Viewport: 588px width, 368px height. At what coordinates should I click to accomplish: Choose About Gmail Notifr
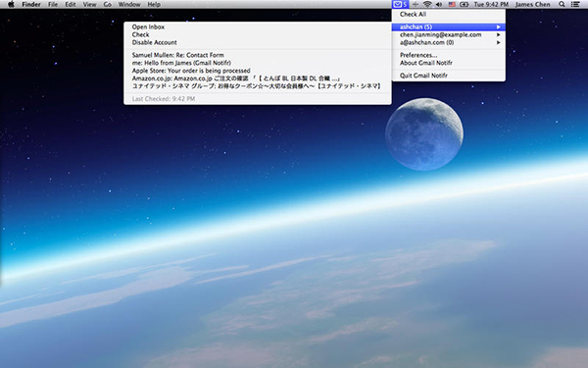tap(449, 63)
